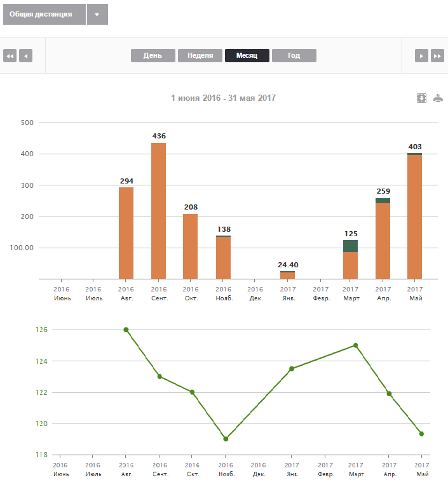Switch to Неделя view
This screenshot has height=487, width=448.
pos(200,56)
